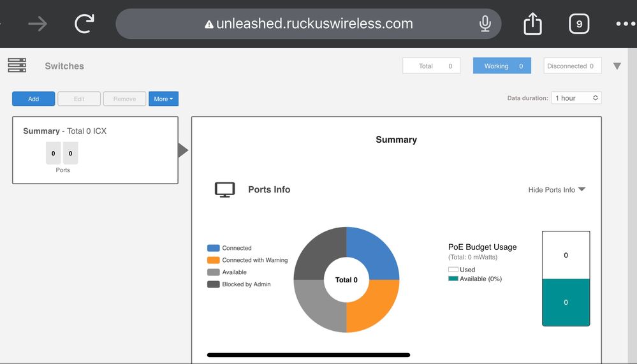Viewport: 637px width, 364px height.
Task: Tap the microphone icon in address bar
Action: click(x=485, y=24)
